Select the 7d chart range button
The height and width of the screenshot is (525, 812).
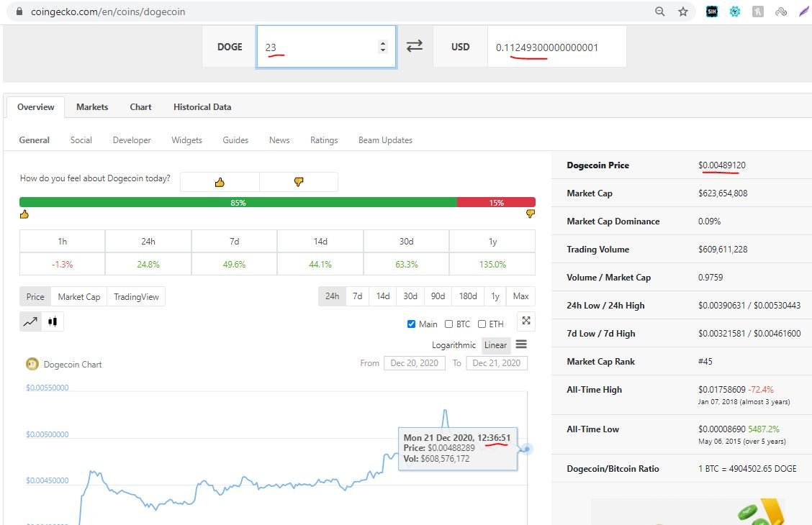pos(357,296)
